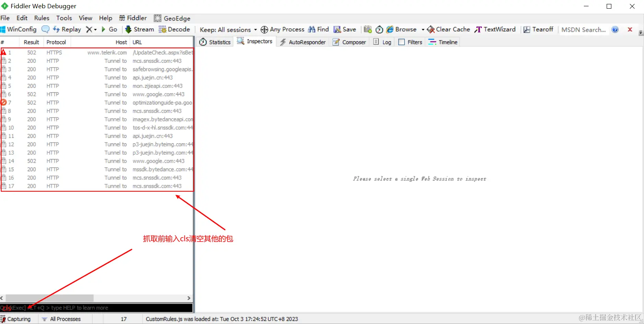Click the session list horizontal scrollbar
This screenshot has width=644, height=324.
(x=50, y=298)
